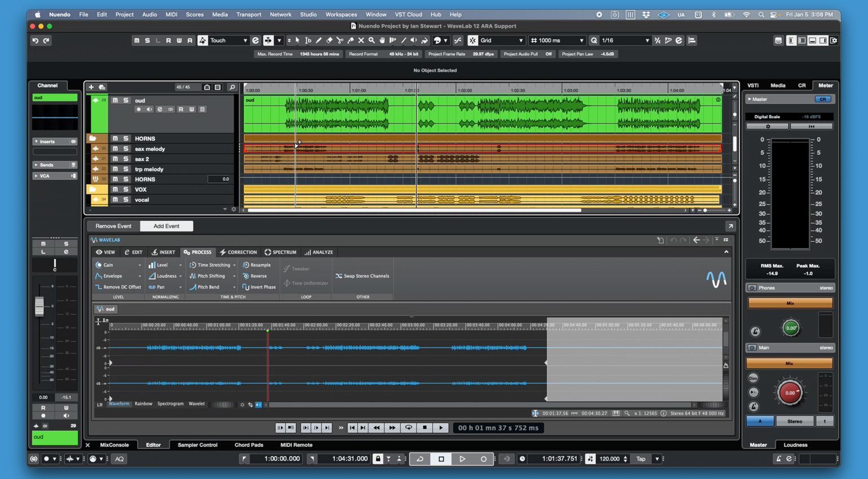
Task: Mute the trp melody track
Action: 115,169
